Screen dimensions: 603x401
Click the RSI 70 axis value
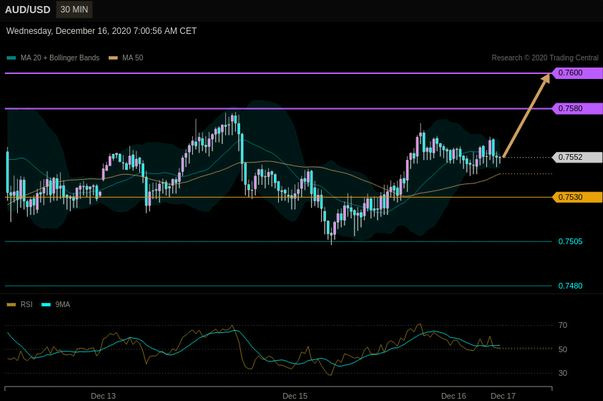563,325
